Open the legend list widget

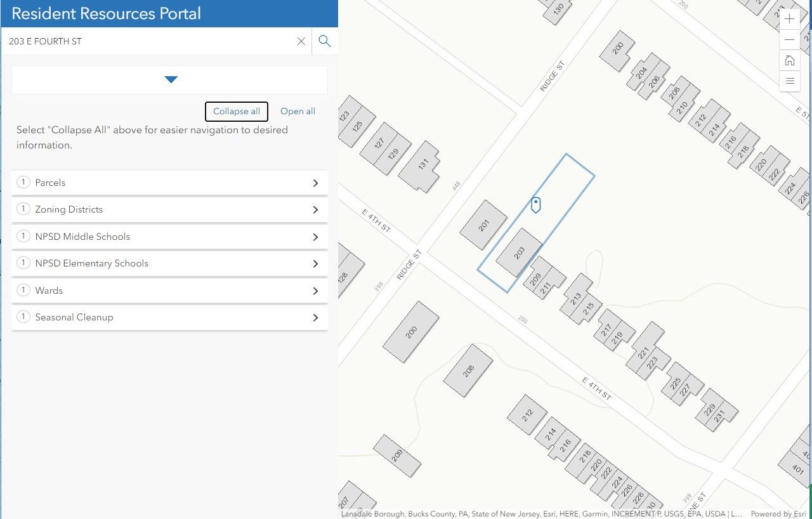pyautogui.click(x=789, y=81)
